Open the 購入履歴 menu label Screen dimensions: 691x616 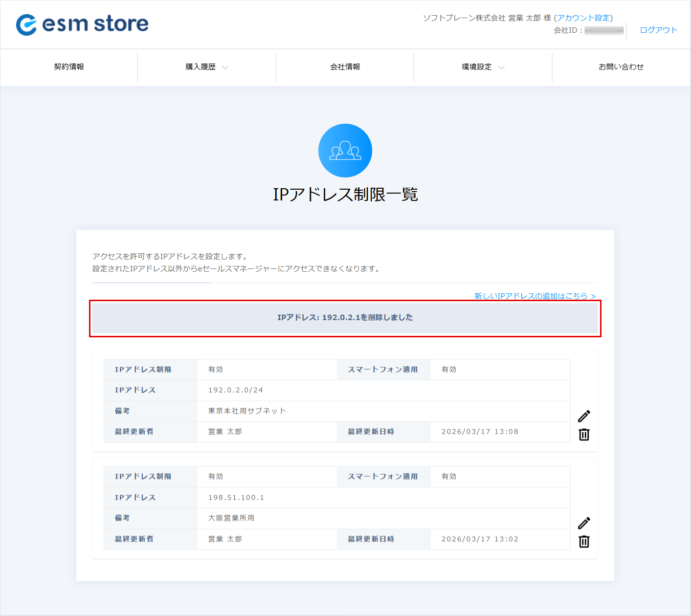click(201, 67)
